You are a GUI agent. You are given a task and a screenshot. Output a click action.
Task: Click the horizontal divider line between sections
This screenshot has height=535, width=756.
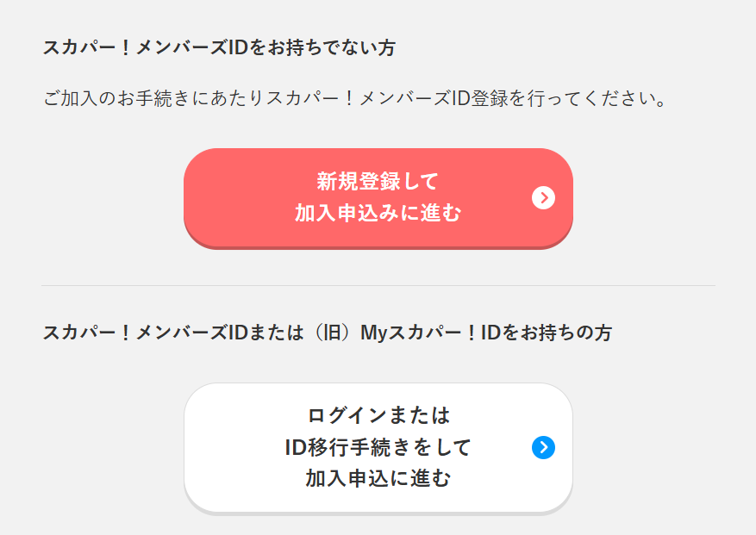point(378,285)
